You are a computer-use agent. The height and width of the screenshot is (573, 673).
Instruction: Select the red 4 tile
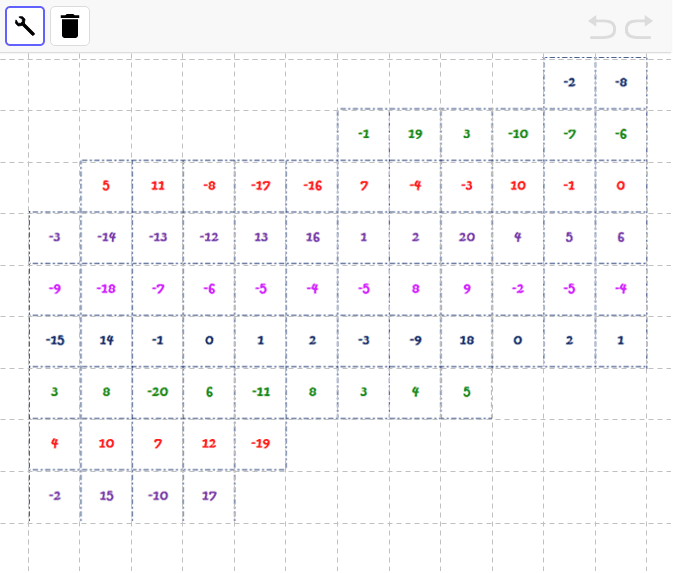point(55,443)
